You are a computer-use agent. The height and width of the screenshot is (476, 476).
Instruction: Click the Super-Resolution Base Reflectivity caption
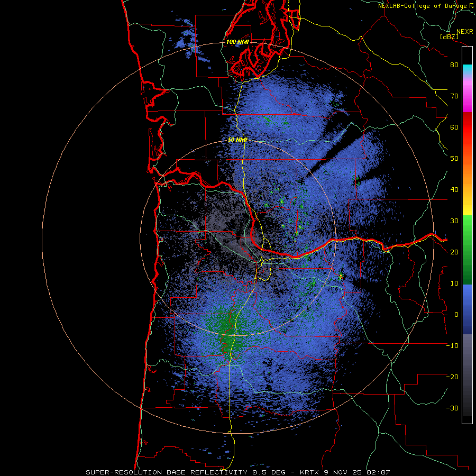pos(237,472)
